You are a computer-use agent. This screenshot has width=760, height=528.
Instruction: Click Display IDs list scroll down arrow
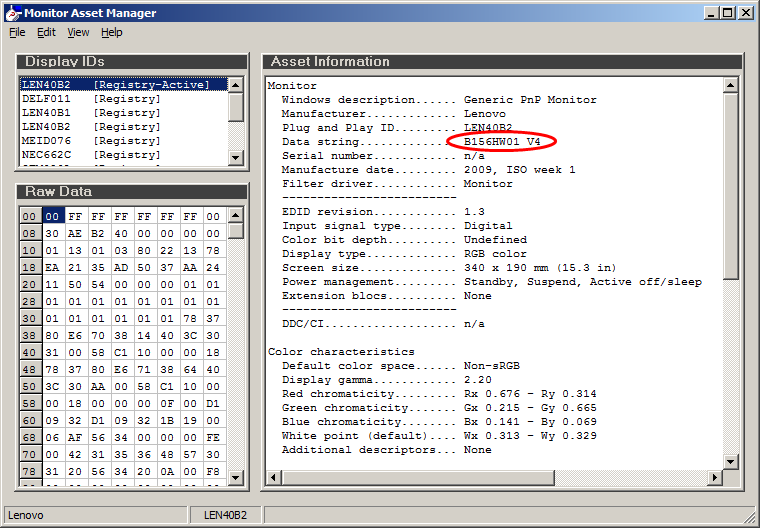pos(236,157)
